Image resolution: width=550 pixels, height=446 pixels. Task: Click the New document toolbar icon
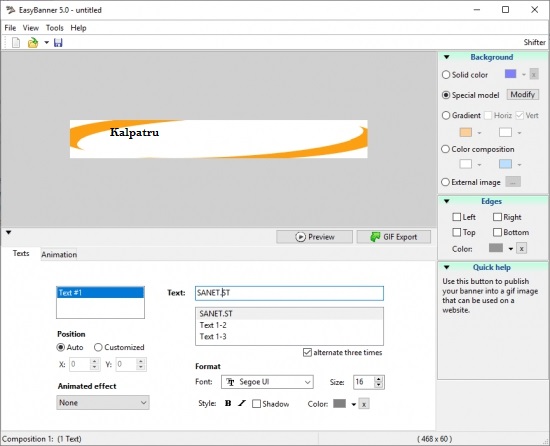[x=16, y=43]
